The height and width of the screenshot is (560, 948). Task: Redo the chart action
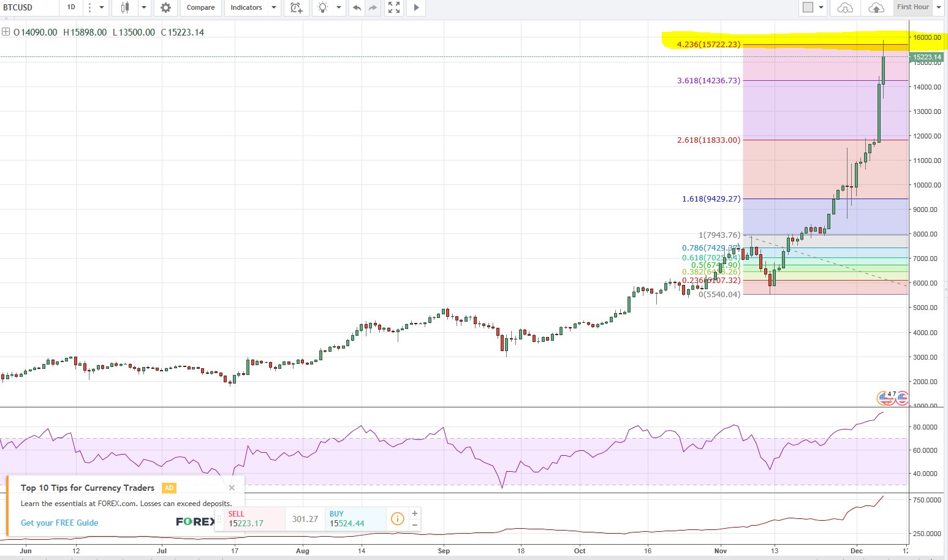click(373, 7)
